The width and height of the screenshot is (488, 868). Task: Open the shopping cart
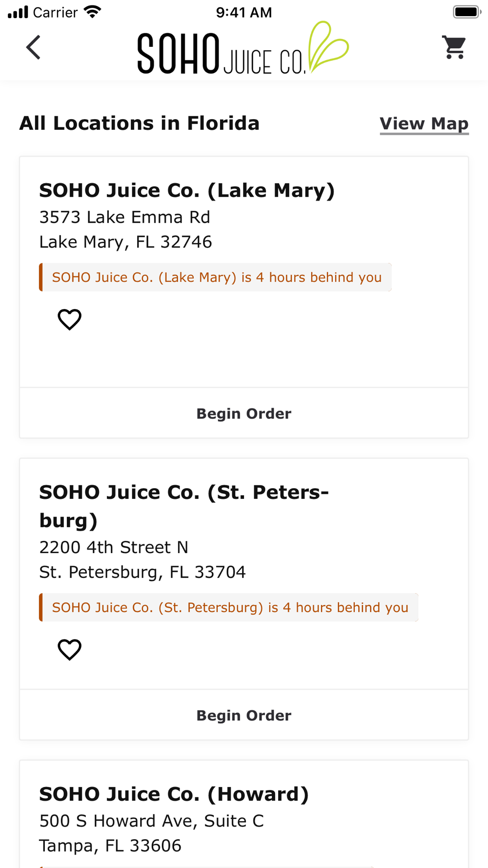point(454,47)
